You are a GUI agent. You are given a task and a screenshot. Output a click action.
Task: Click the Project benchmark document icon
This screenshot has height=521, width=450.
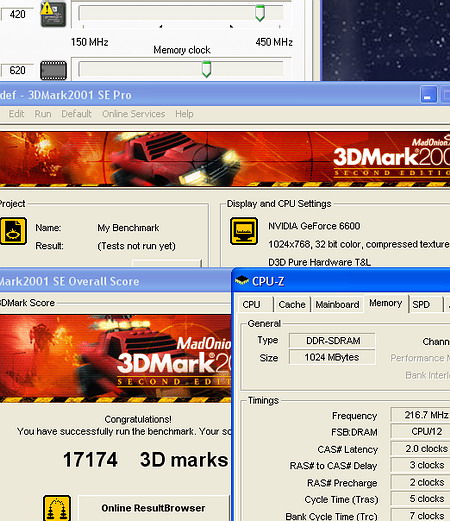(13, 231)
